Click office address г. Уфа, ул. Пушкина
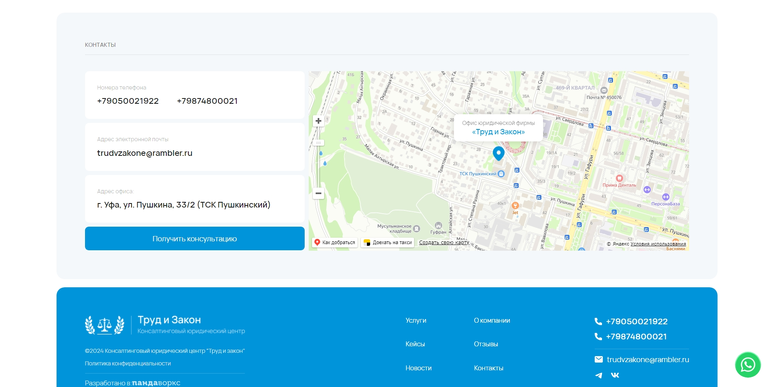The height and width of the screenshot is (387, 770). (184, 205)
